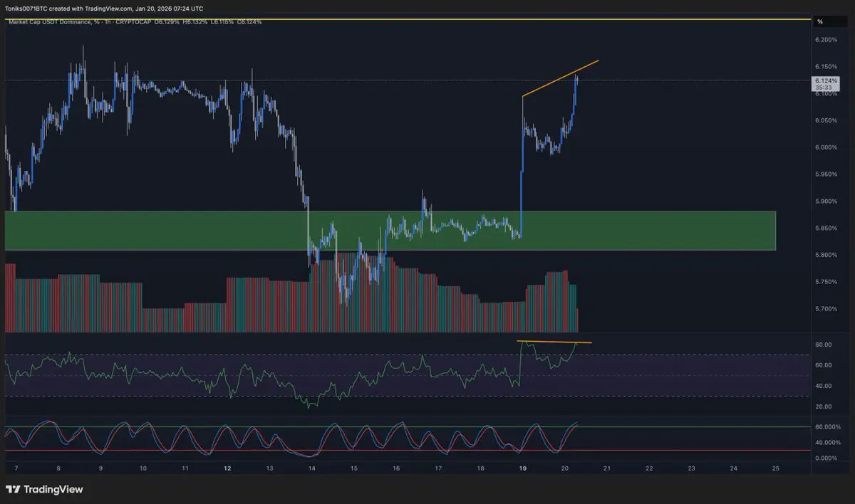The height and width of the screenshot is (504, 855).
Task: Click the stochastic 0.000% axis label
Action: 826,458
